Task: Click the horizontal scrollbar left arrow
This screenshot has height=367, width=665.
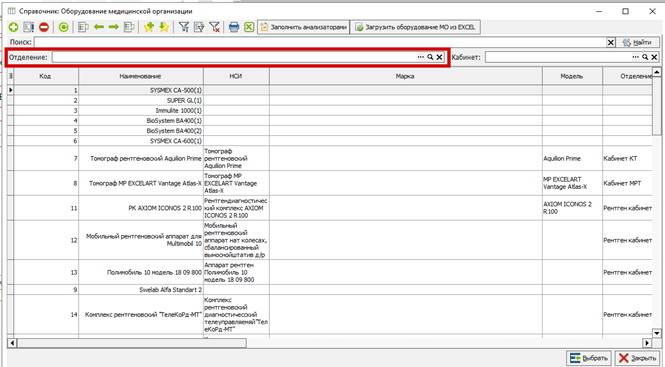Action: 11,343
